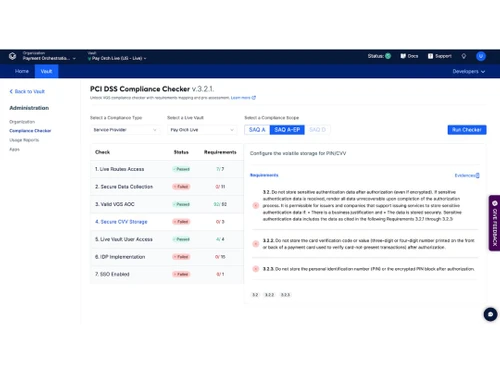Viewport: 500px width, 375px height.
Task: Switch to the Vault tab
Action: (46, 71)
